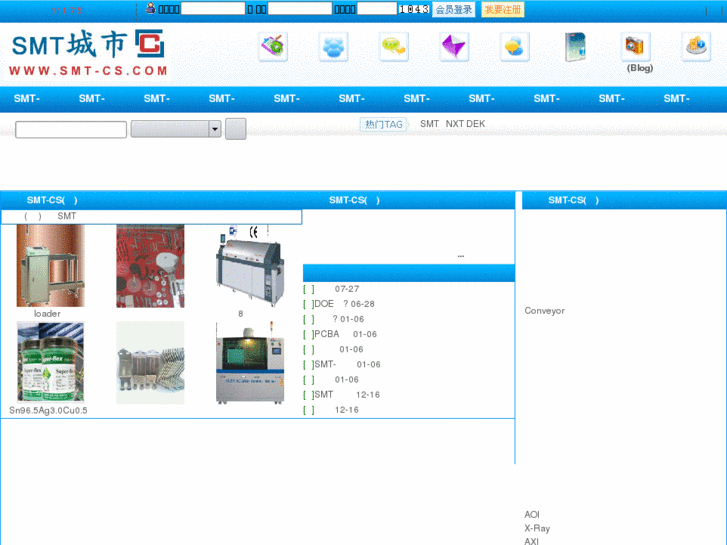Click the SMT城市 site logo
This screenshot has width=727, height=545.
coord(88,52)
